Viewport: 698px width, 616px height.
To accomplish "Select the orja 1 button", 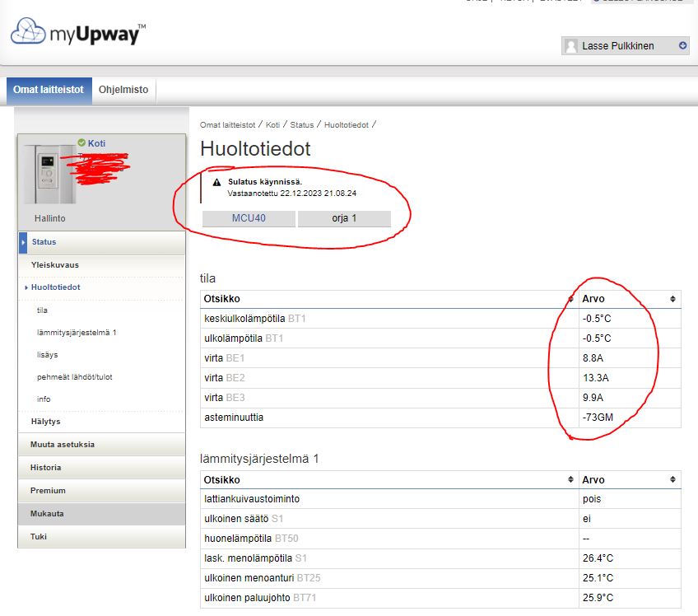I will pyautogui.click(x=343, y=219).
